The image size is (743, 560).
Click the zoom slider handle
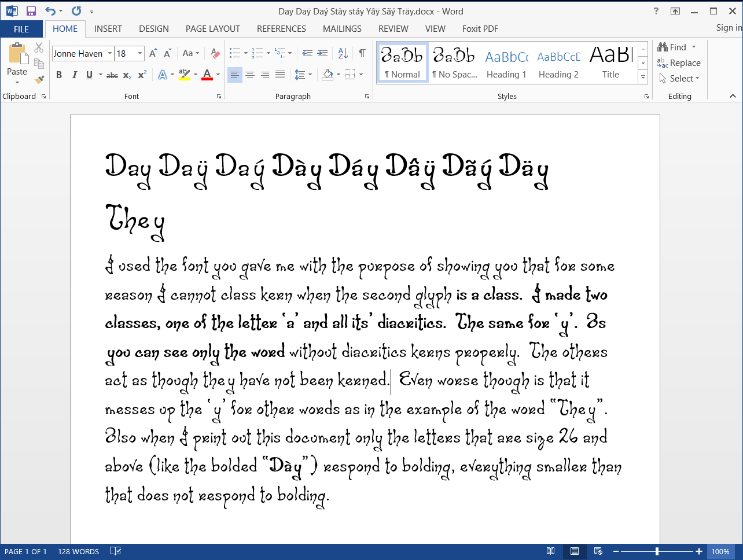click(x=657, y=551)
